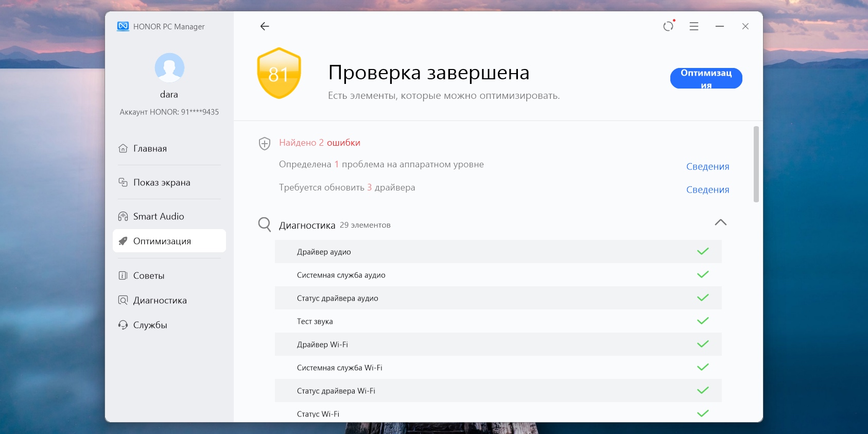Select the Статус Wi-Fi row text

318,414
